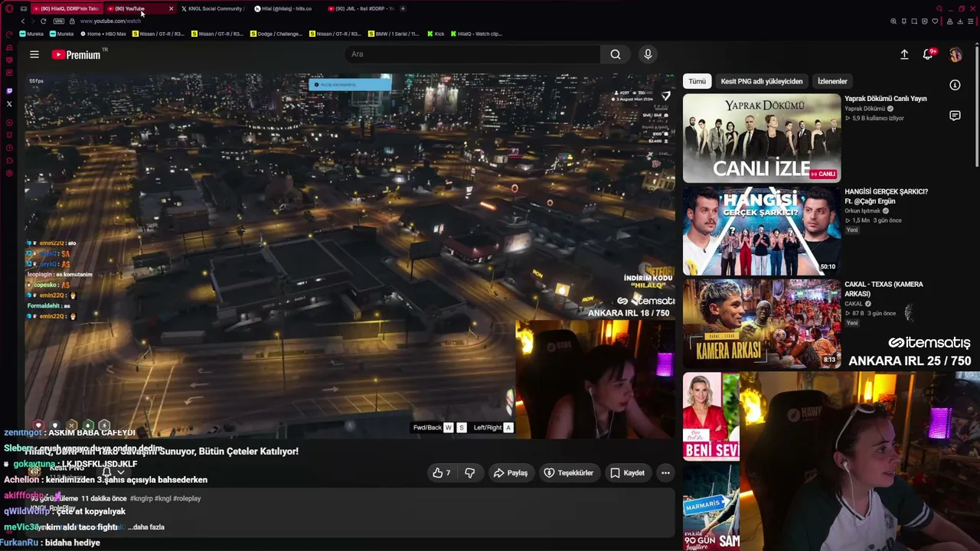Go back using browser back arrow
Viewport: 980px width, 551px height.
pyautogui.click(x=23, y=21)
